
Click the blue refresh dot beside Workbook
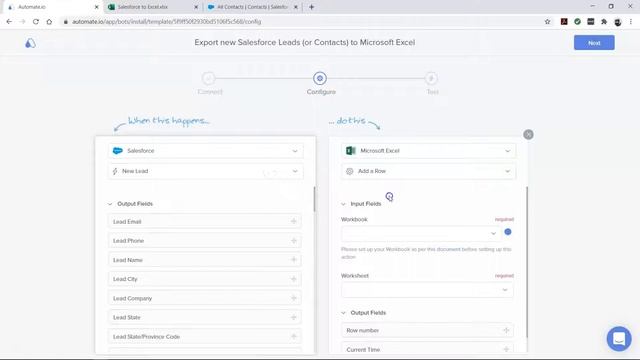pyautogui.click(x=508, y=232)
